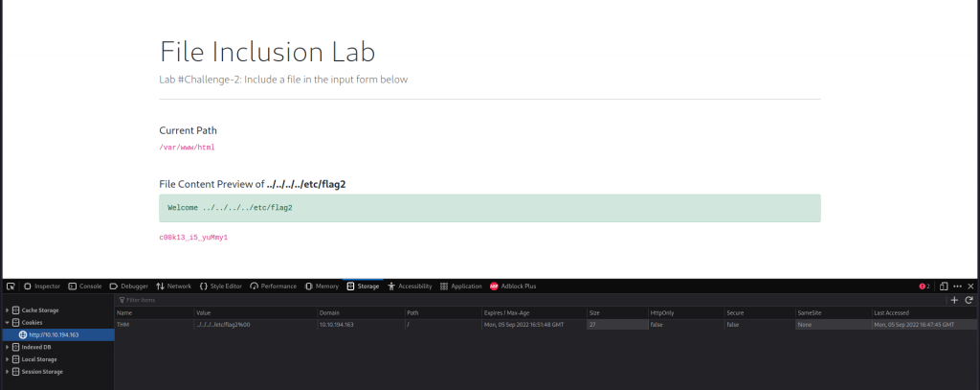The image size is (980, 390).
Task: Expand the Local Storage tree node
Action: (x=7, y=359)
